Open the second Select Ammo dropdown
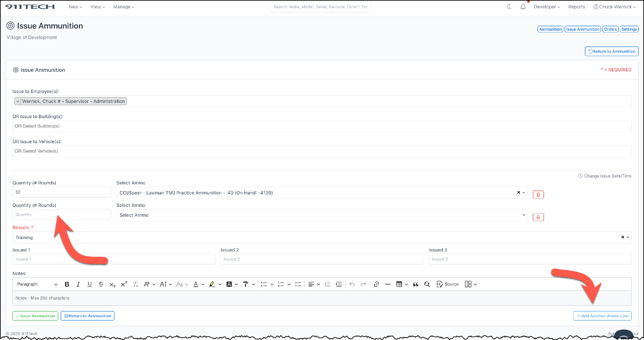This screenshot has height=340, width=644. (322, 215)
